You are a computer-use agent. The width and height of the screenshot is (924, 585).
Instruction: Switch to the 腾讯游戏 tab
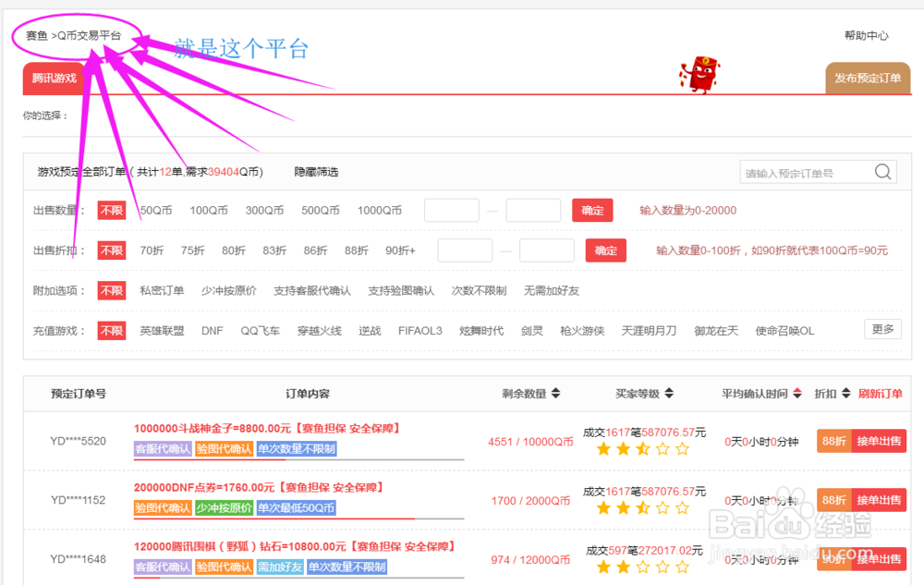click(54, 78)
